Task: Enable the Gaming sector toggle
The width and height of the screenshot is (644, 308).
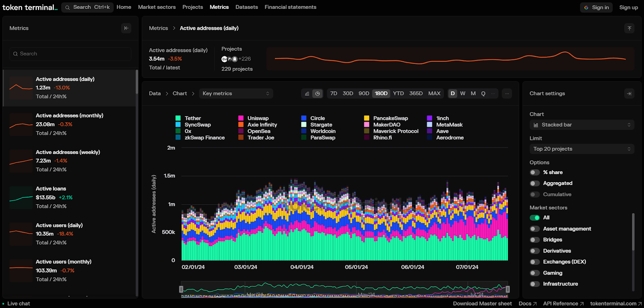Action: tap(535, 273)
